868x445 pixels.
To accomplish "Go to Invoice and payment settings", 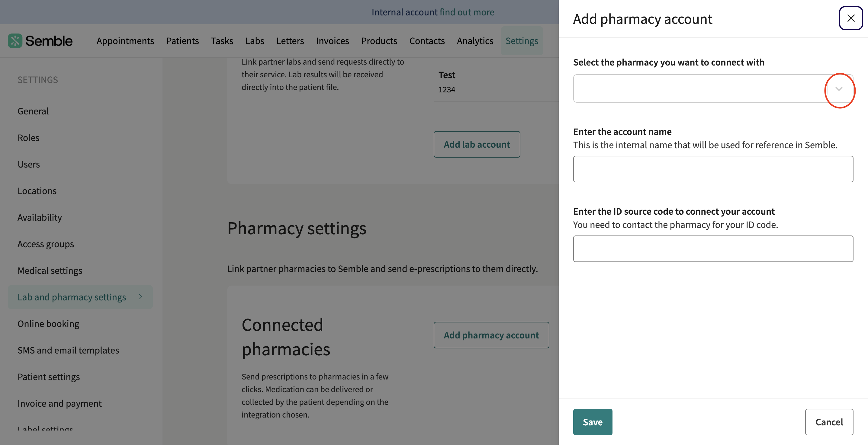I will tap(59, 403).
